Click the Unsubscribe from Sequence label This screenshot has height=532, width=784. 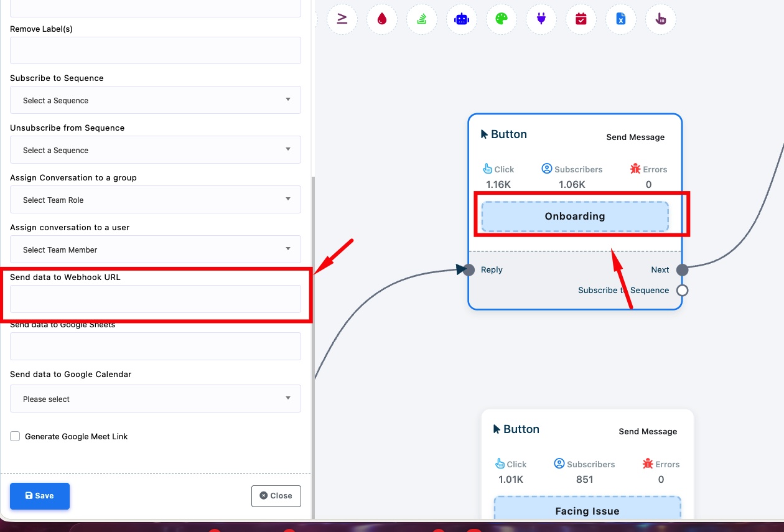tap(67, 128)
